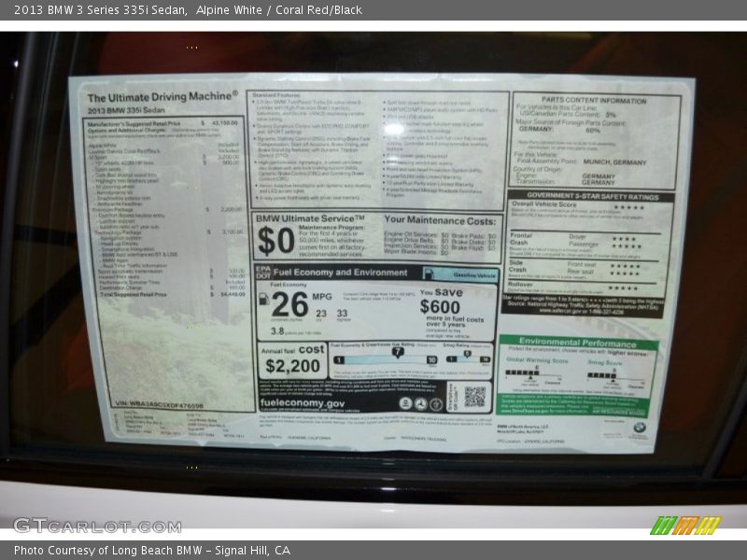Viewport: 747px width, 560px height.
Task: Click the 'Side Crash' rating label
Action: click(x=518, y=266)
